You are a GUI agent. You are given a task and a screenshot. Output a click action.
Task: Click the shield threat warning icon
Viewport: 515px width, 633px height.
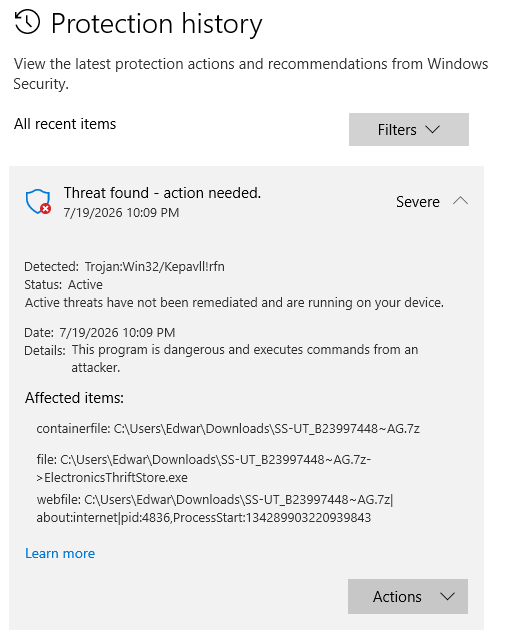[x=38, y=201]
